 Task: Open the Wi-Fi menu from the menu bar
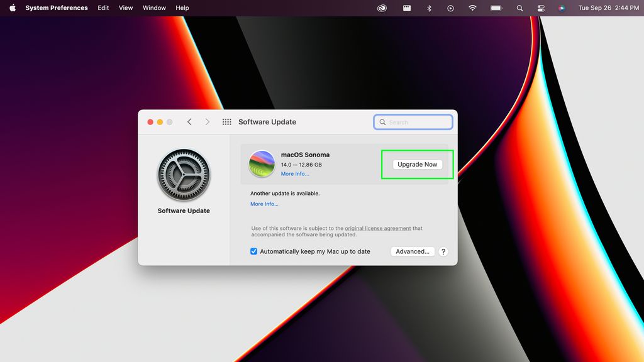472,8
